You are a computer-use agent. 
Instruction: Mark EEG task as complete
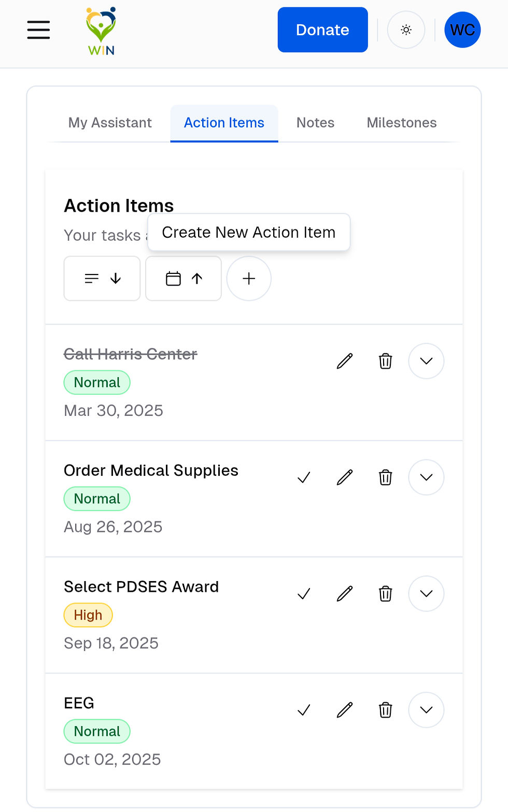coord(304,710)
